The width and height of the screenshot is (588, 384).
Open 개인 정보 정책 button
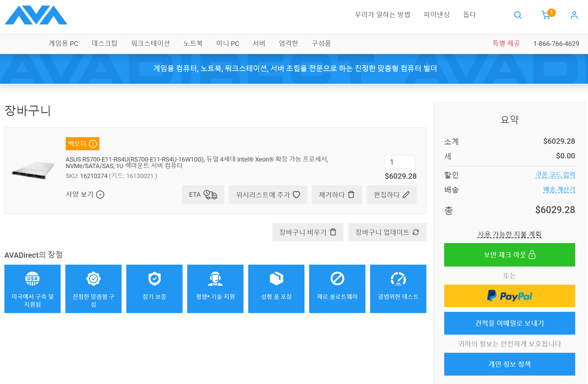click(x=510, y=364)
